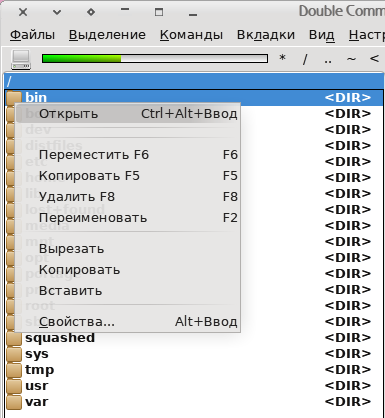385x418 pixels.
Task: Choose Вставить in the context menu
Action: (x=128, y=291)
